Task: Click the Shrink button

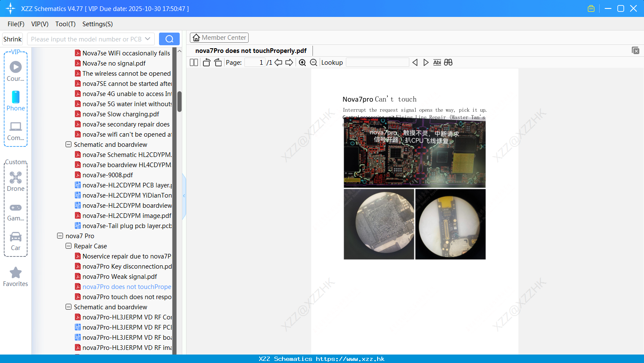Action: tap(12, 39)
